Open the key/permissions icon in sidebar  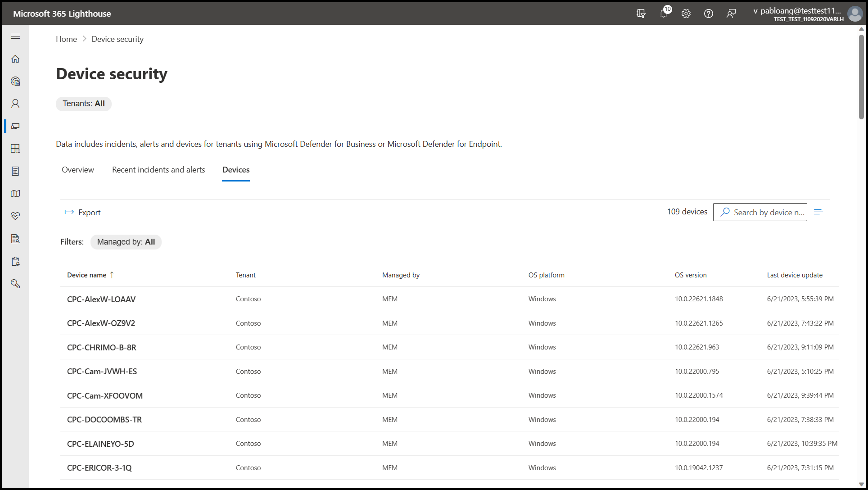(x=15, y=284)
